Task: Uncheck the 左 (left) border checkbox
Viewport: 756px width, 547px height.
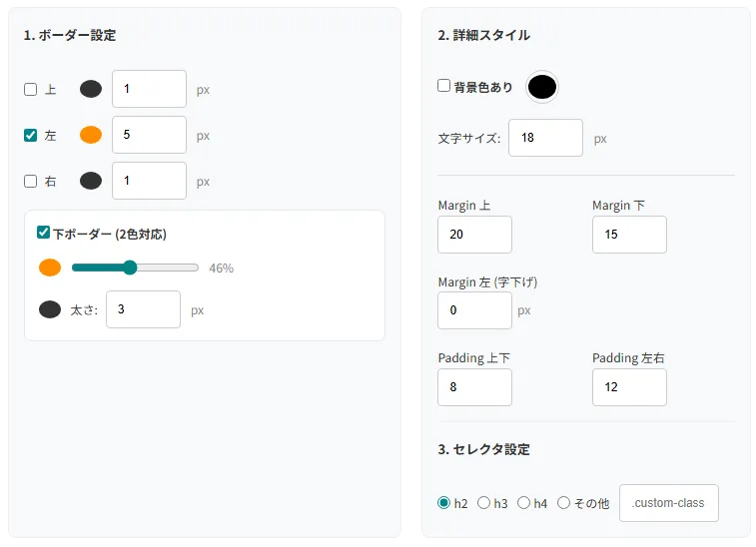Action: (30, 135)
